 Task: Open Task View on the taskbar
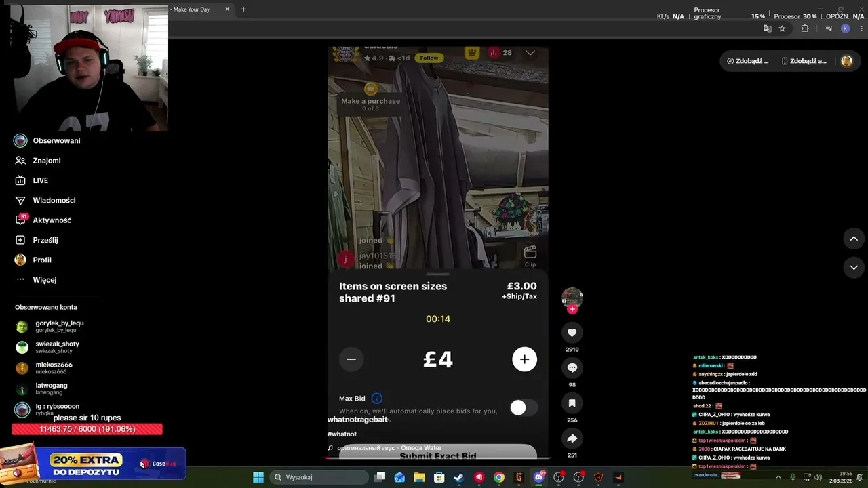point(380,477)
